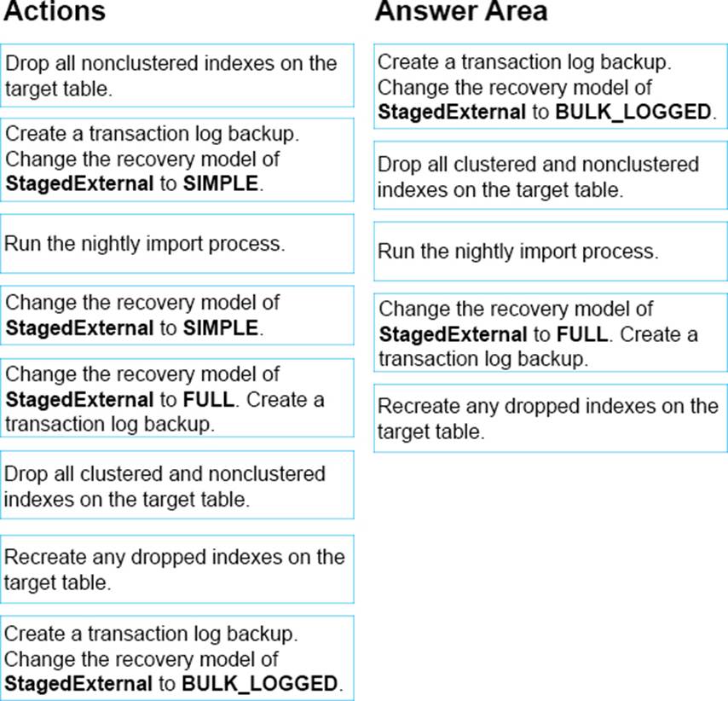Click 'Drop all clustered and nonclustered indexes' in Answer Area
728x701 pixels.
(x=550, y=177)
